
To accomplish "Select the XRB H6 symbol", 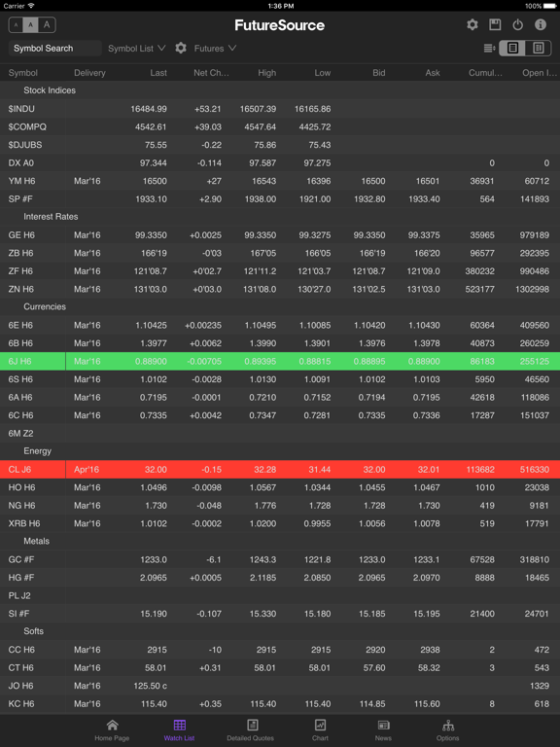I will (x=24, y=523).
